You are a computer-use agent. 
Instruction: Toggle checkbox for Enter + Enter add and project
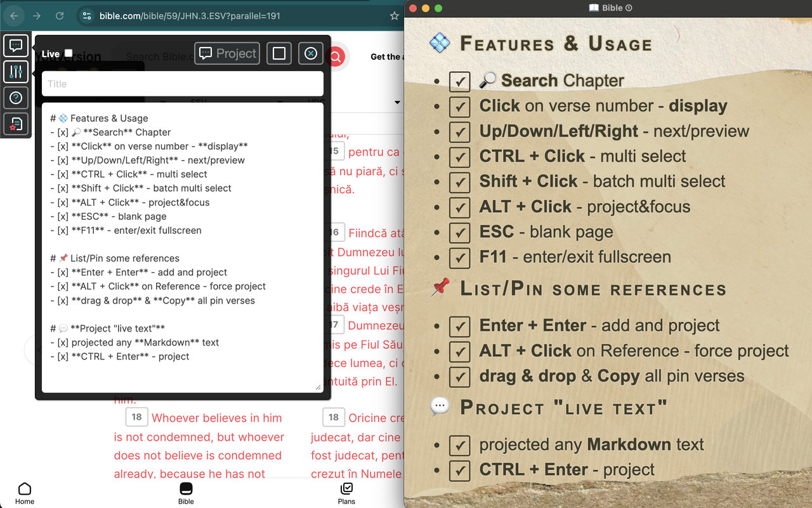tap(459, 326)
